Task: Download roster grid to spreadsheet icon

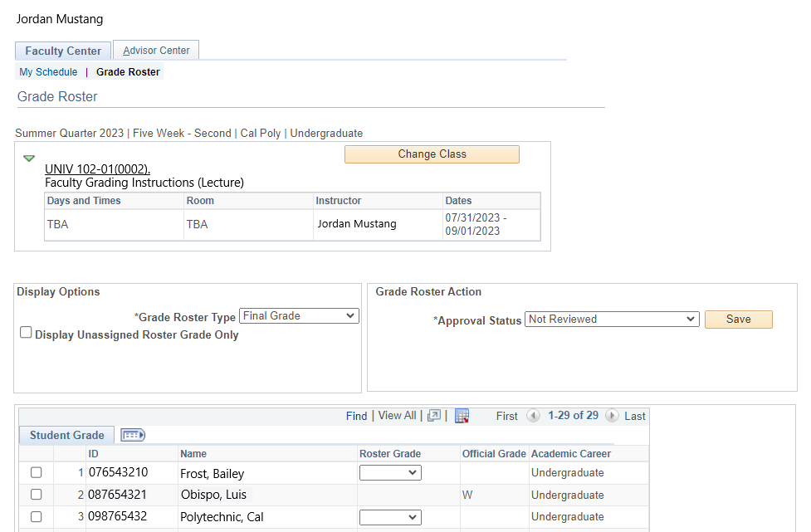Action: coord(462,416)
